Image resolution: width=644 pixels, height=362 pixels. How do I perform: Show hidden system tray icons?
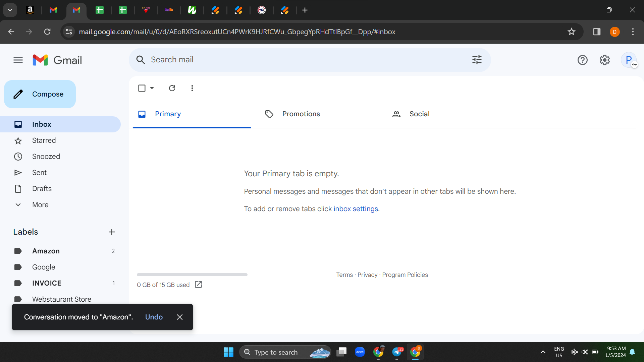pos(543,352)
